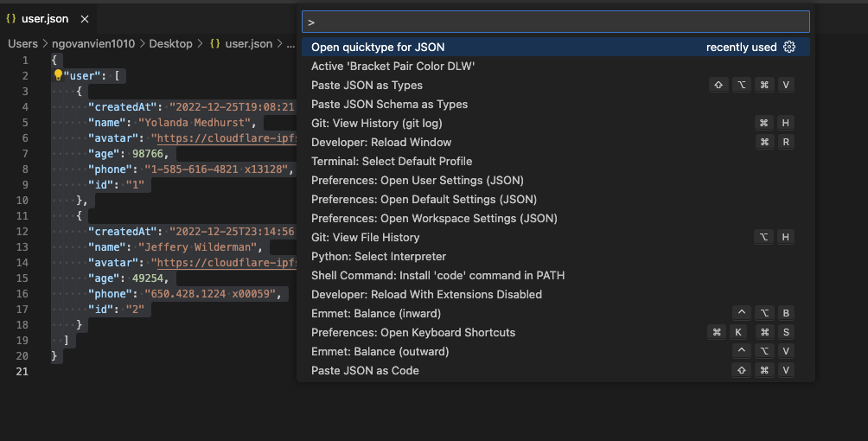
Task: Click the command palette input field
Action: pyautogui.click(x=556, y=22)
